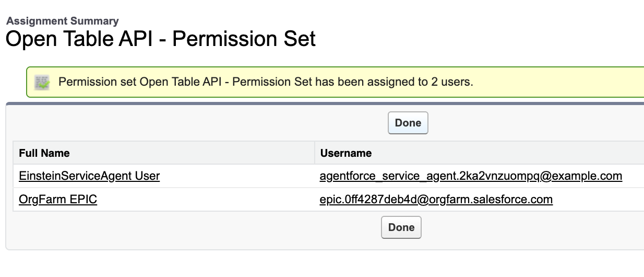Open the EinsteinServiceAgent User profile link
This screenshot has height=277, width=644.
pyautogui.click(x=89, y=176)
